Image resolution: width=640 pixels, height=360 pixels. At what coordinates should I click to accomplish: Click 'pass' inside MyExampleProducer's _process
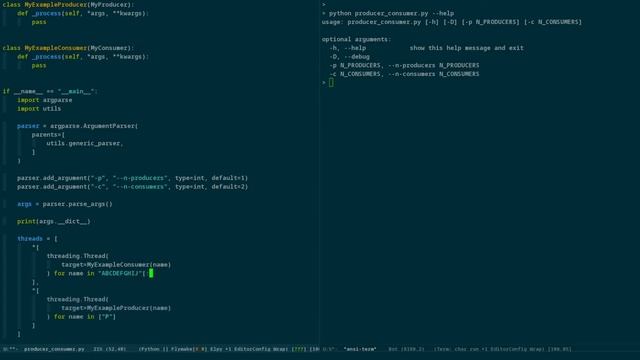39,22
